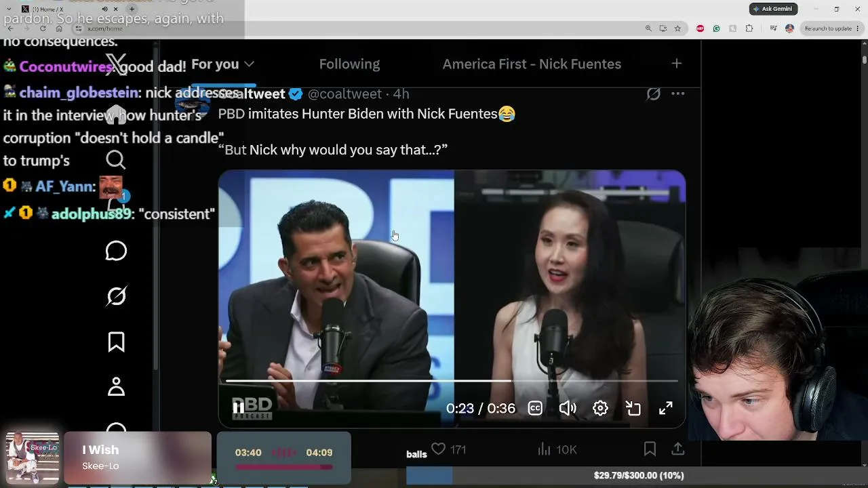
Task: Close the Home / X browser tab
Action: pos(116,9)
